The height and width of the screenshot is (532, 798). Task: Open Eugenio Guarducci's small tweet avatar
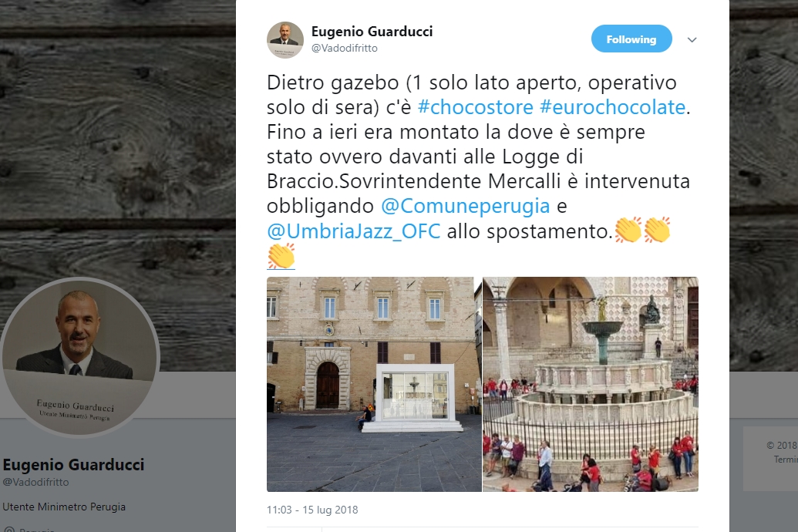pos(285,40)
